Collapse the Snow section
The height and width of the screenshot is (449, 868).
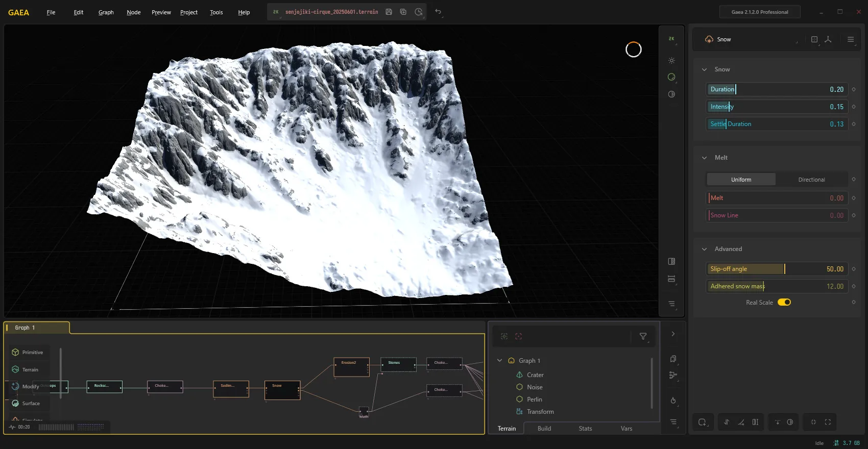[x=705, y=69]
